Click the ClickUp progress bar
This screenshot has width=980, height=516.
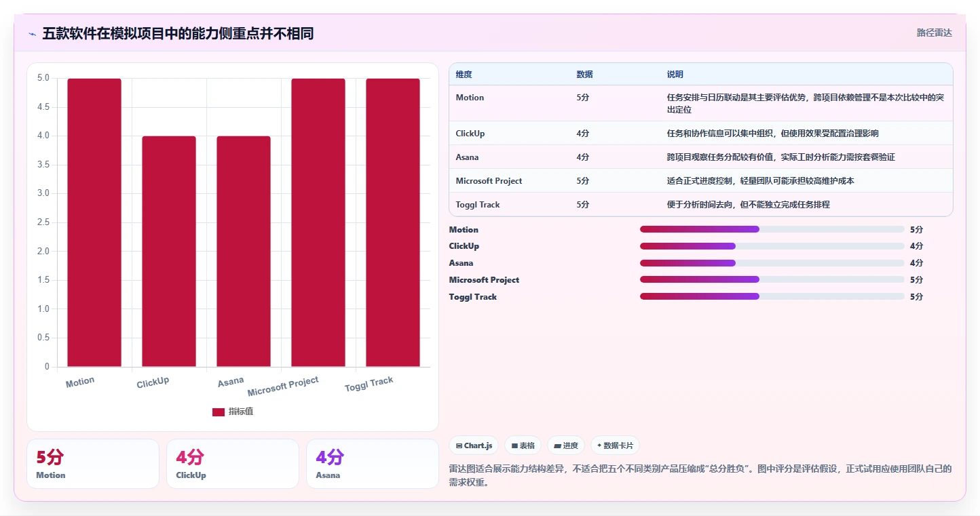tap(772, 246)
